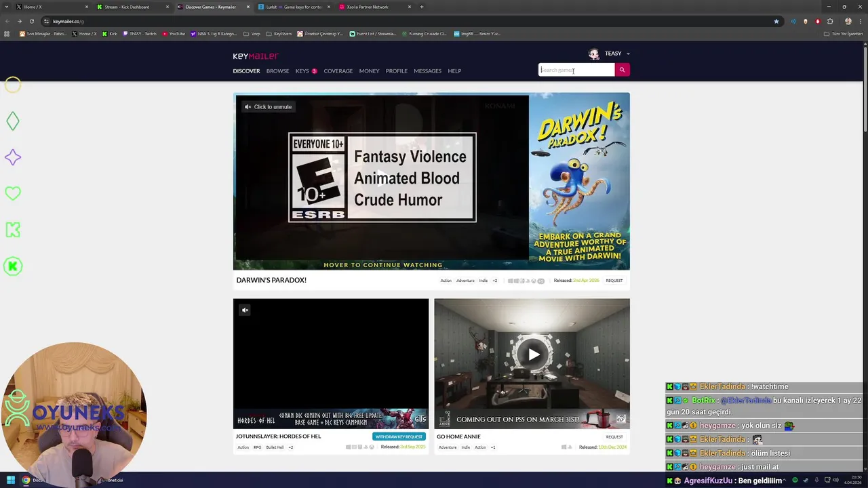The height and width of the screenshot is (488, 868).
Task: Click the green diamond overlay icon
Action: tap(13, 121)
